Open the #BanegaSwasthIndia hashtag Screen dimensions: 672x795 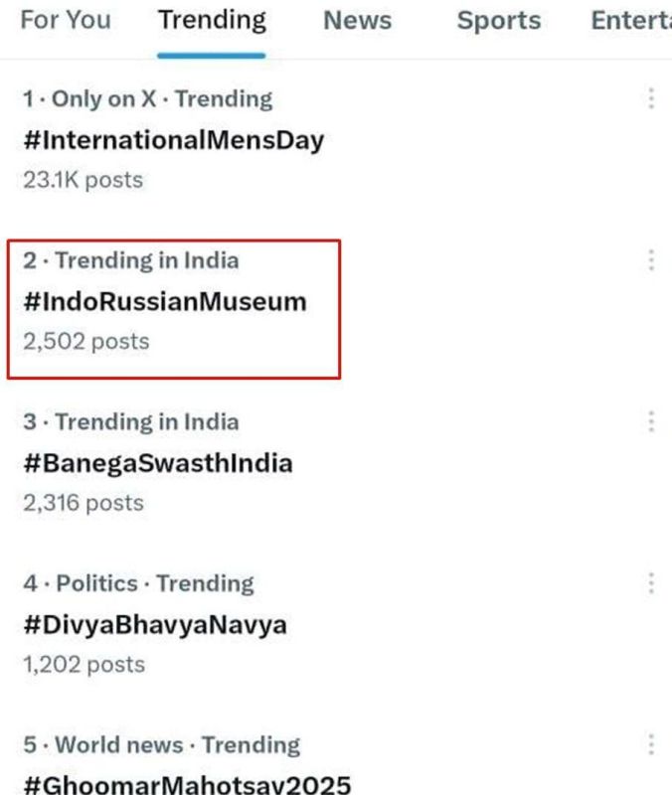(158, 463)
